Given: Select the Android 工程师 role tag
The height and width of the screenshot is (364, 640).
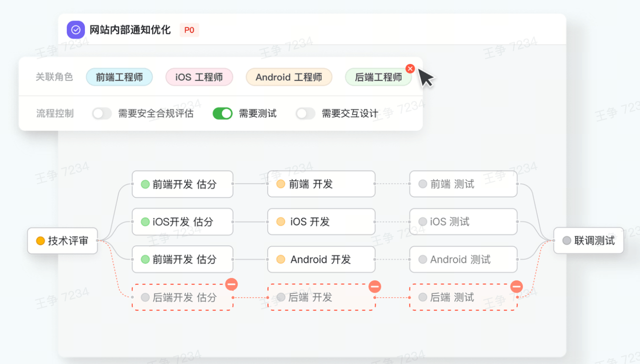Looking at the screenshot, I should [x=289, y=77].
